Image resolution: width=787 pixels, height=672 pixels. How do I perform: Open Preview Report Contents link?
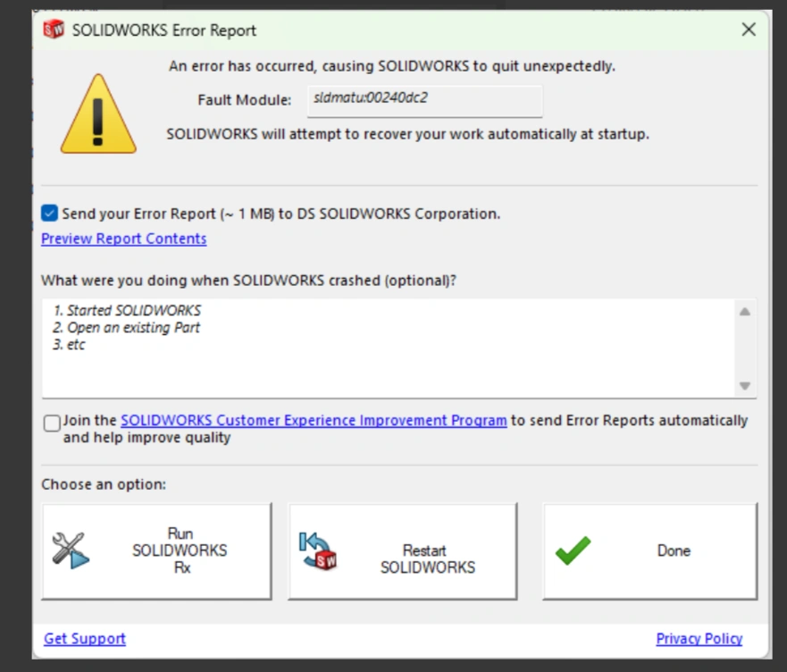pyautogui.click(x=123, y=239)
